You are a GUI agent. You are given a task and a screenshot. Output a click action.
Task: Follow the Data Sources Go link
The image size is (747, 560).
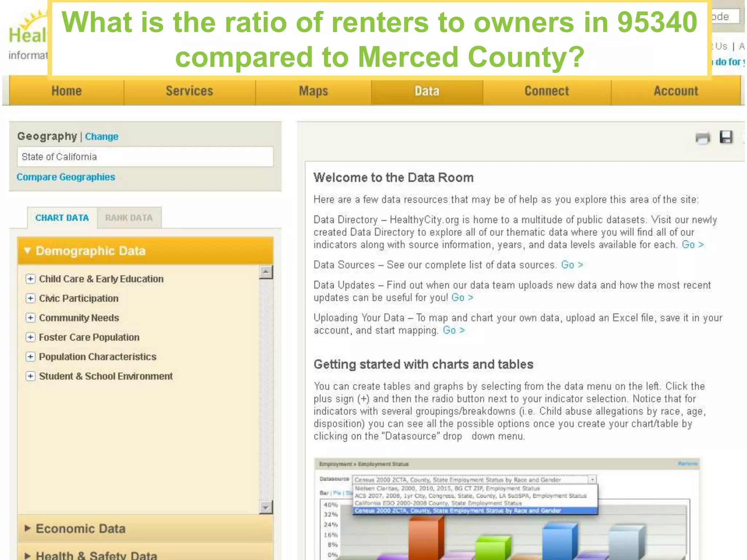[572, 265]
